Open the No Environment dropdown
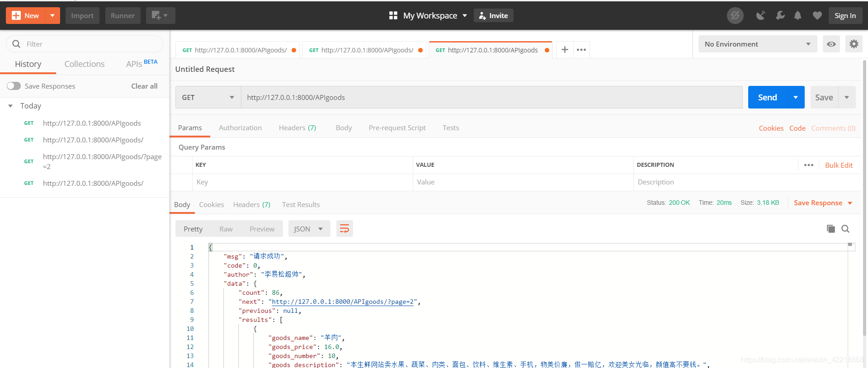The image size is (868, 368). [x=758, y=44]
